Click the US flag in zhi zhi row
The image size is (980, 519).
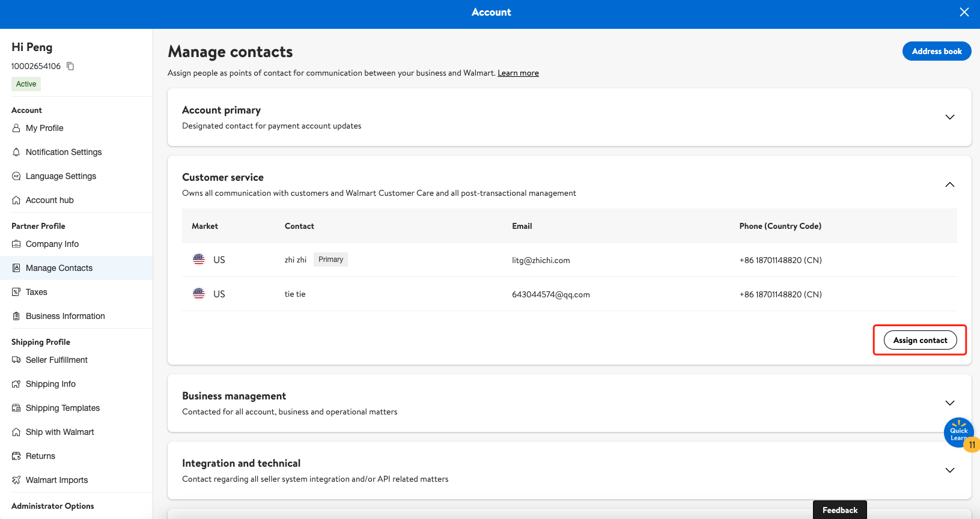click(199, 259)
